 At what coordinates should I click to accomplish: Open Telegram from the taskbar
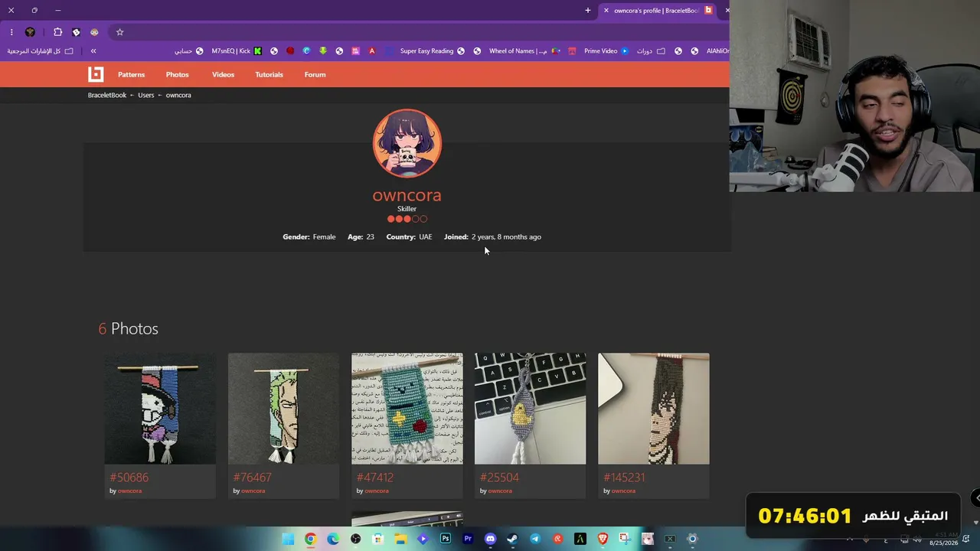tap(535, 539)
